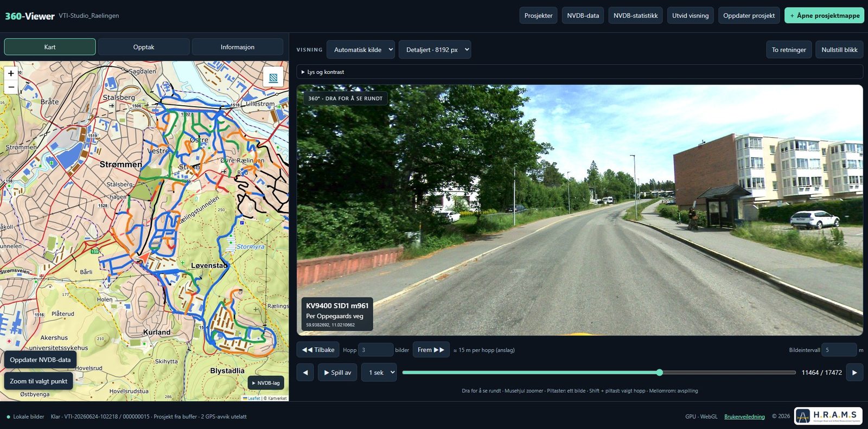This screenshot has height=429, width=868.
Task: Switch to the Kart tab
Action: pos(50,47)
